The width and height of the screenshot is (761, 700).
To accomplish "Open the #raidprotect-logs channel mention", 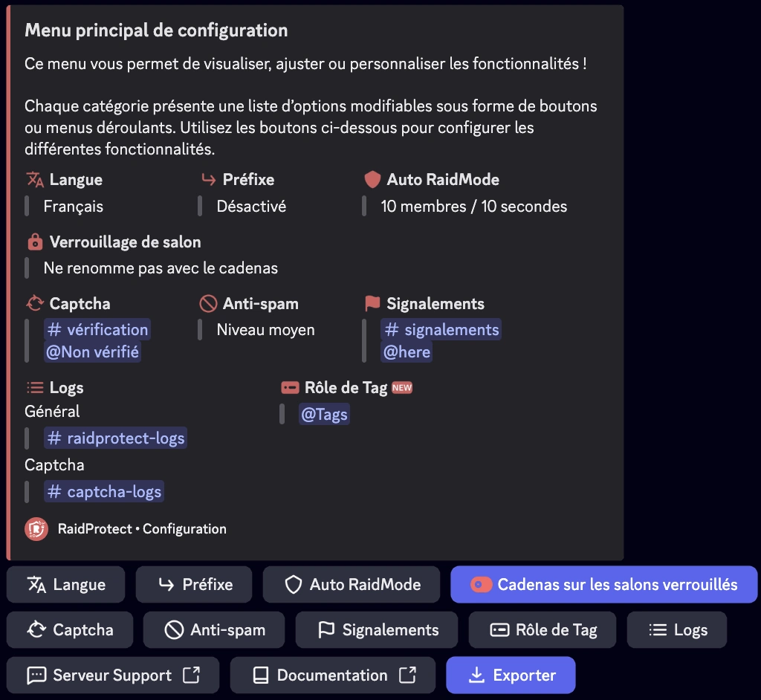I will 115,438.
